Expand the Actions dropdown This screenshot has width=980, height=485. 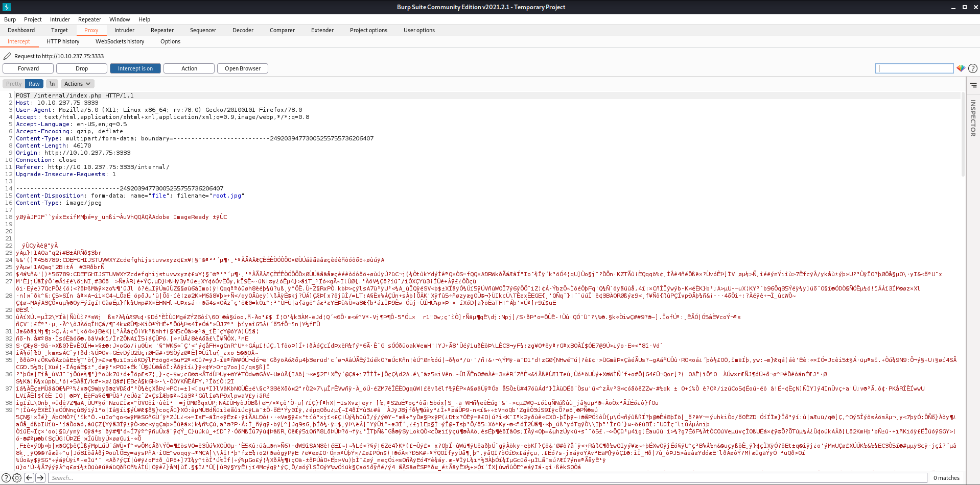tap(77, 84)
